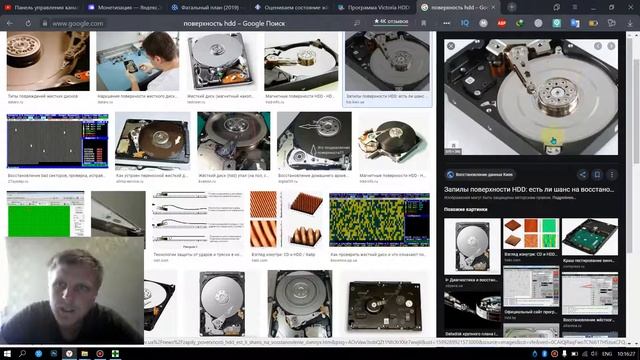Switch to the Фатальный план (2019) tab
The image size is (640, 360).
pyautogui.click(x=206, y=7)
